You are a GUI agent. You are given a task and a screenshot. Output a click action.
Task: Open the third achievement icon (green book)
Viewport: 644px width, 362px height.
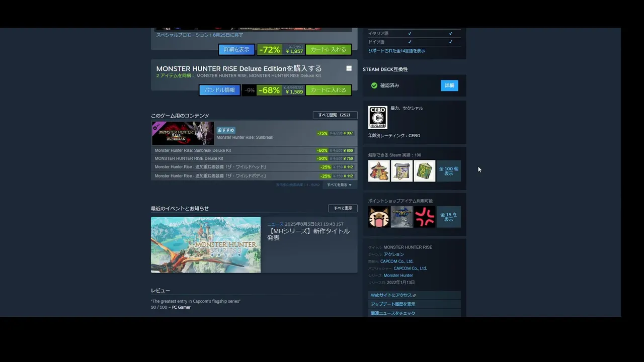(425, 171)
